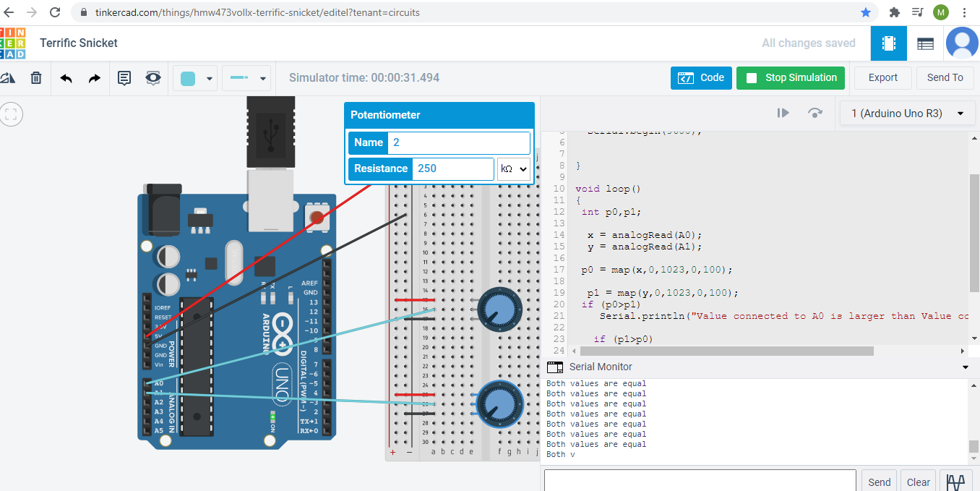980x491 pixels.
Task: Select the lower potentiometer knob
Action: (499, 404)
